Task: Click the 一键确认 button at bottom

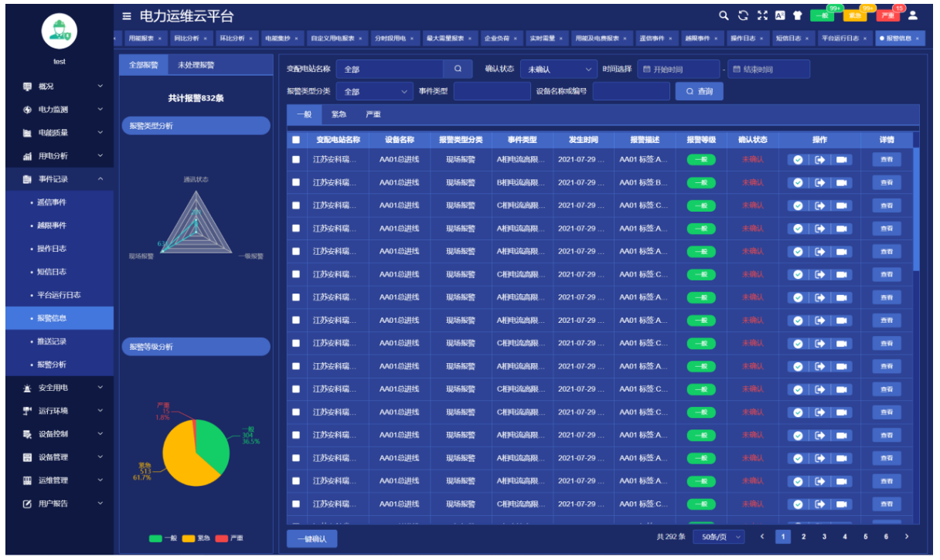Action: pos(312,539)
